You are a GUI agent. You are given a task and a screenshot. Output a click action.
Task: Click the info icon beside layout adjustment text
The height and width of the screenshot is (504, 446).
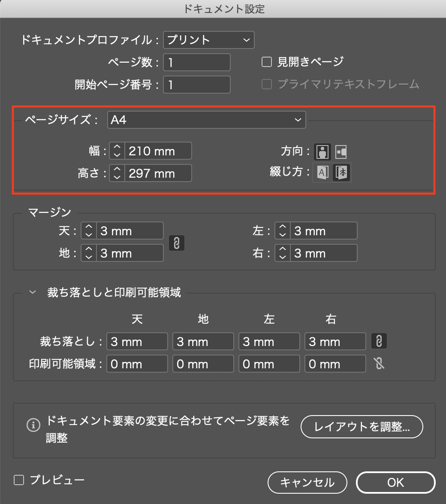(x=33, y=425)
